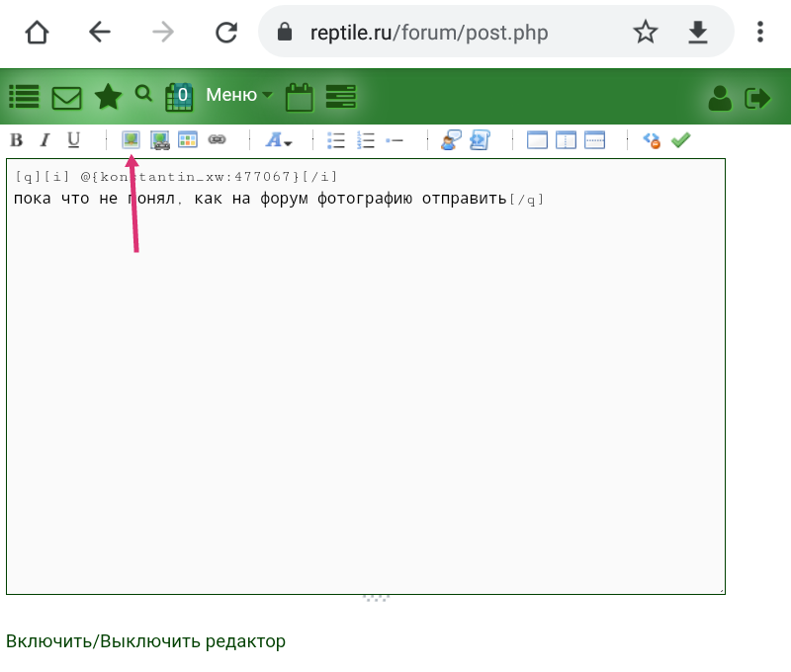Open the font style dropdown in the toolbar
Viewport: 791px width, 672px height.
(x=279, y=140)
